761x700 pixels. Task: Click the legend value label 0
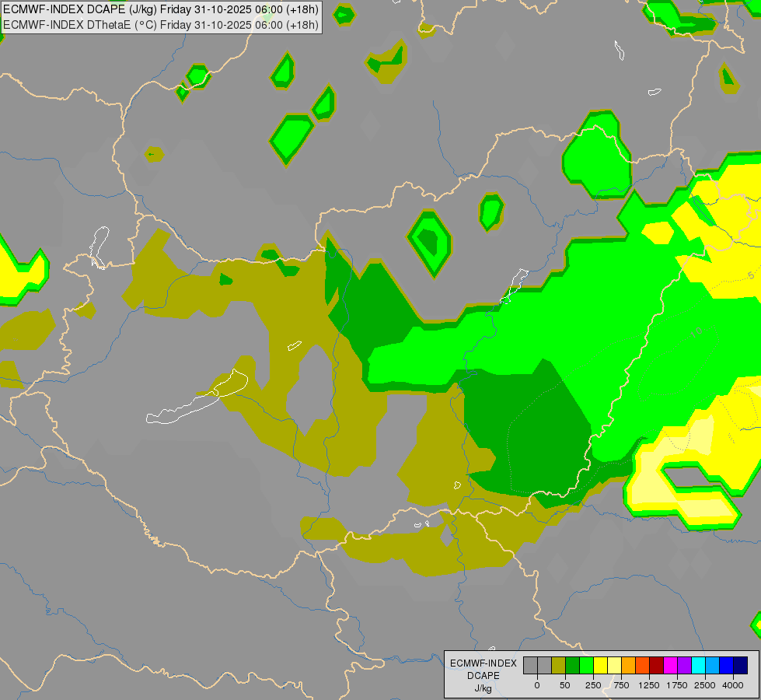[537, 685]
